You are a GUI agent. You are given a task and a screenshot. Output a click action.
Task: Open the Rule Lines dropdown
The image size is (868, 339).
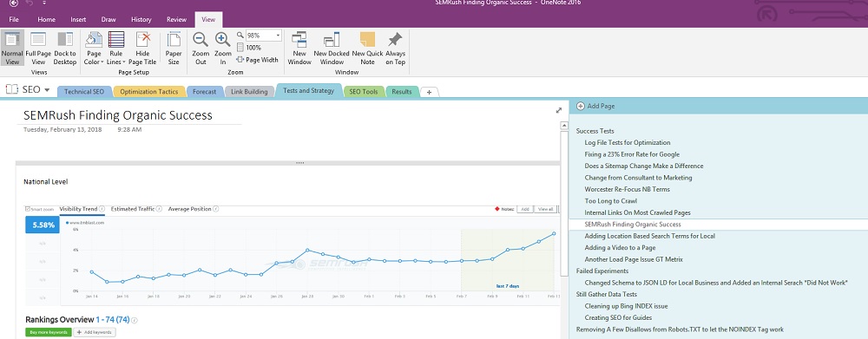[116, 48]
